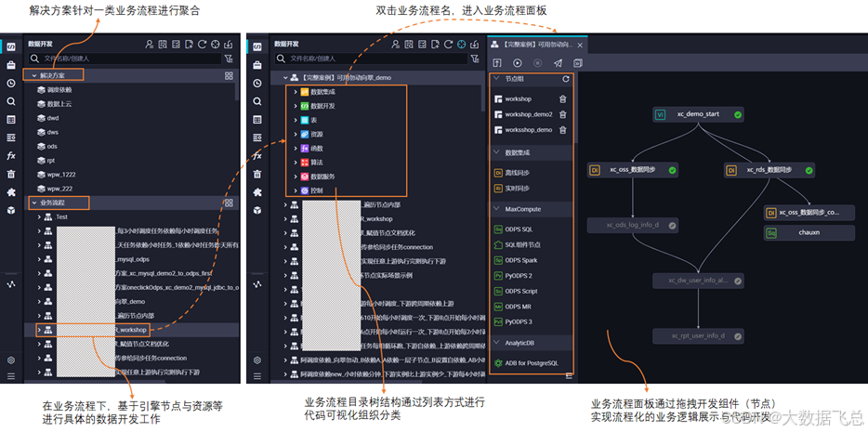Pick the ODPS SQL node type
The height and width of the screenshot is (432, 868).
[x=513, y=229]
